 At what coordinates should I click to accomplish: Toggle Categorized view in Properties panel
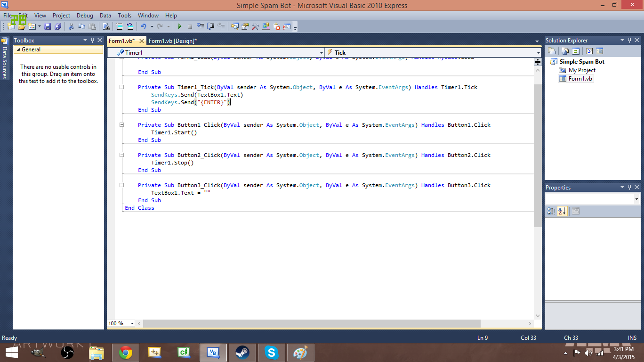coord(552,211)
